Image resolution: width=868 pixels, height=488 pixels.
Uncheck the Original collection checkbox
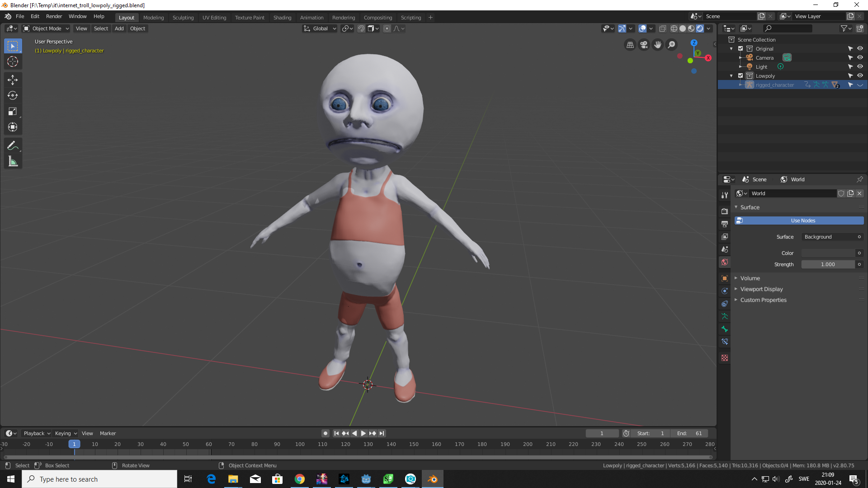(740, 48)
